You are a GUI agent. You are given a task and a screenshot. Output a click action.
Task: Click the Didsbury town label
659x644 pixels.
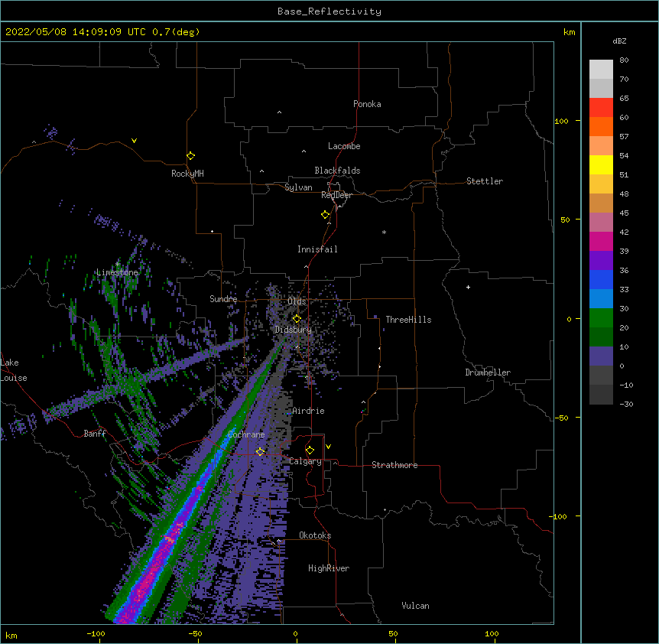click(293, 330)
